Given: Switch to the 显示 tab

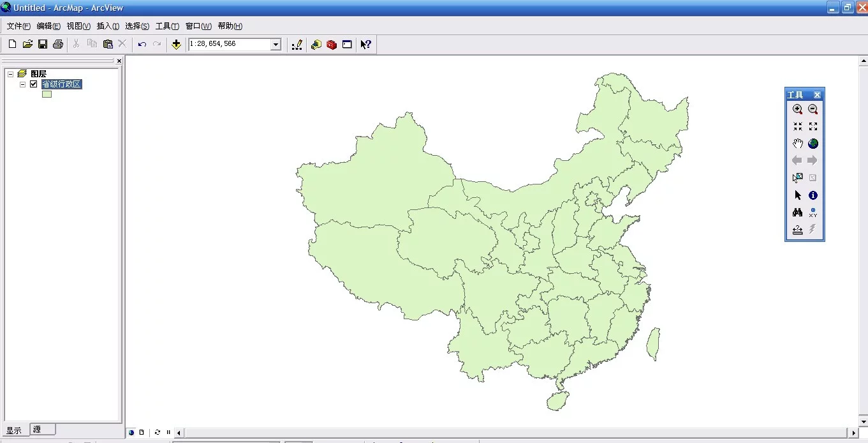Looking at the screenshot, I should point(14,430).
